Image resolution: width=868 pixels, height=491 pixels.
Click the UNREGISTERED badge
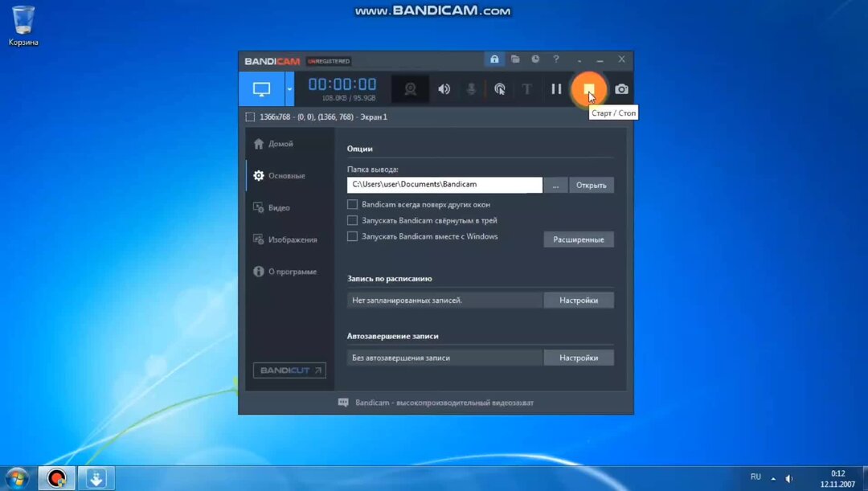[329, 61]
